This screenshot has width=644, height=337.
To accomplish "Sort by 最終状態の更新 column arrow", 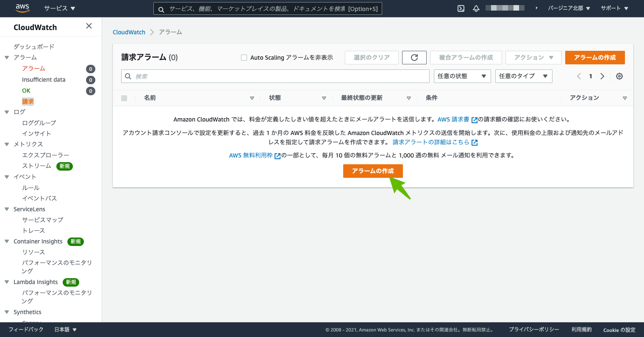I will 409,98.
